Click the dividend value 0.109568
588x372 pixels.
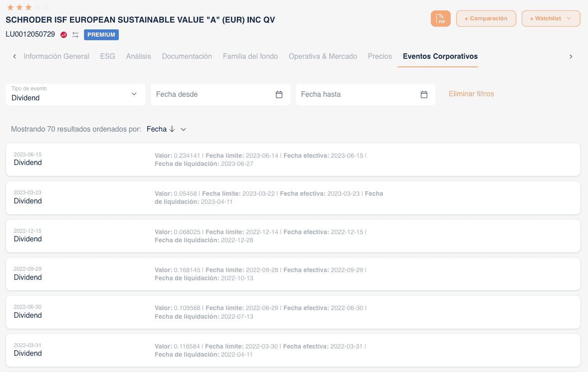187,308
